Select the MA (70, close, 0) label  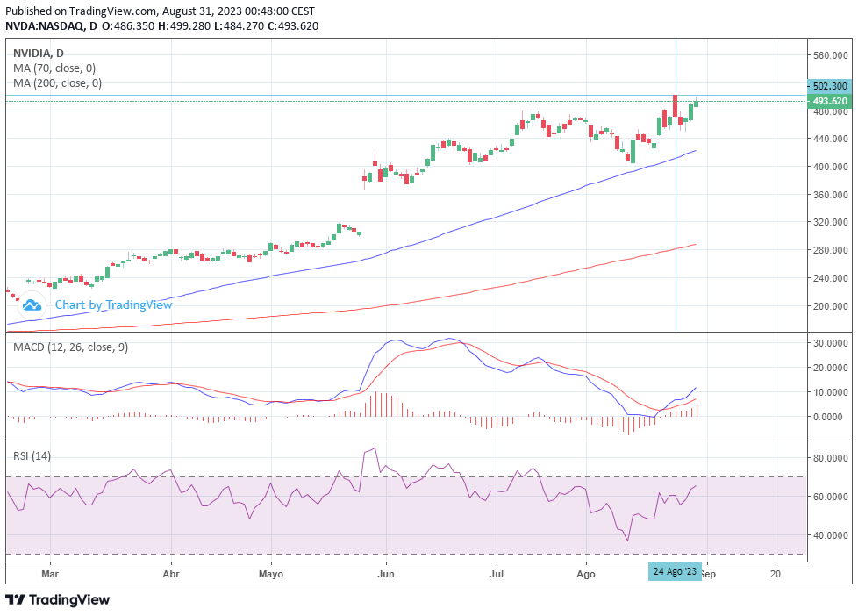tap(54, 68)
